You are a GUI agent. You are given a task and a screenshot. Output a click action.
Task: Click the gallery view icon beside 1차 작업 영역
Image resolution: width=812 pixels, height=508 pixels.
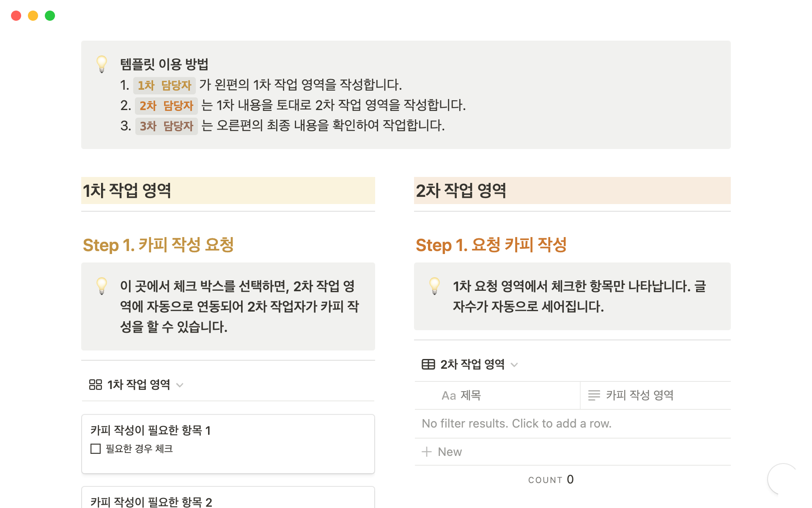96,384
